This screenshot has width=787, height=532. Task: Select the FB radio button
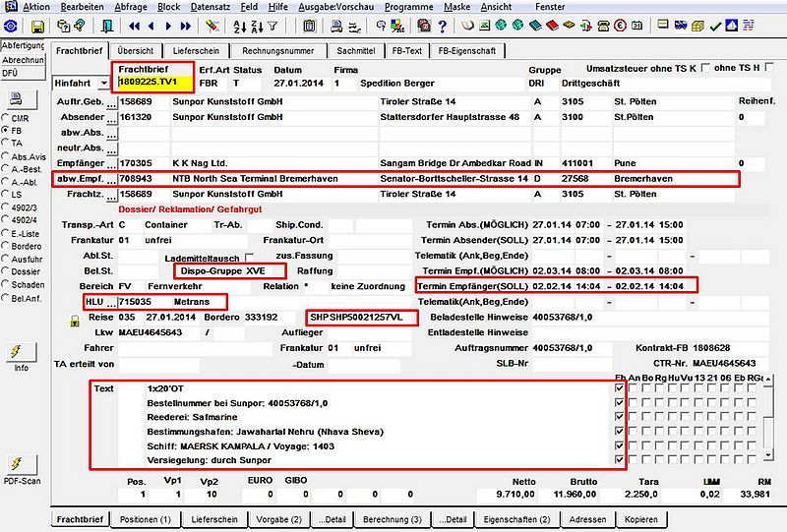(6, 130)
